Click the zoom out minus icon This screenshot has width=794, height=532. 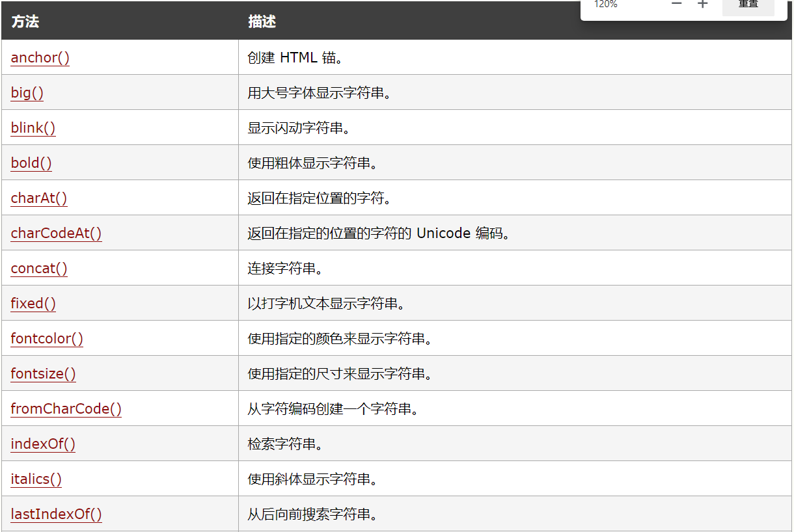[x=677, y=4]
